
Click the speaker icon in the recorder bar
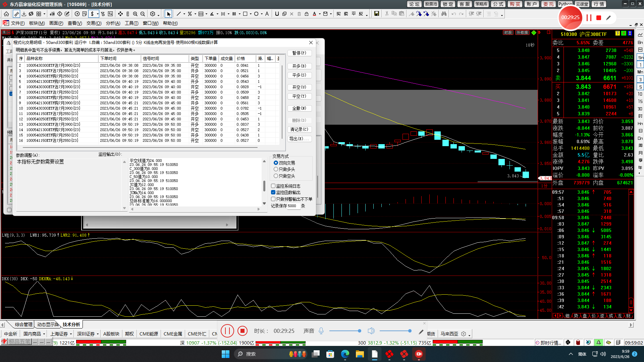pyautogui.click(x=371, y=331)
